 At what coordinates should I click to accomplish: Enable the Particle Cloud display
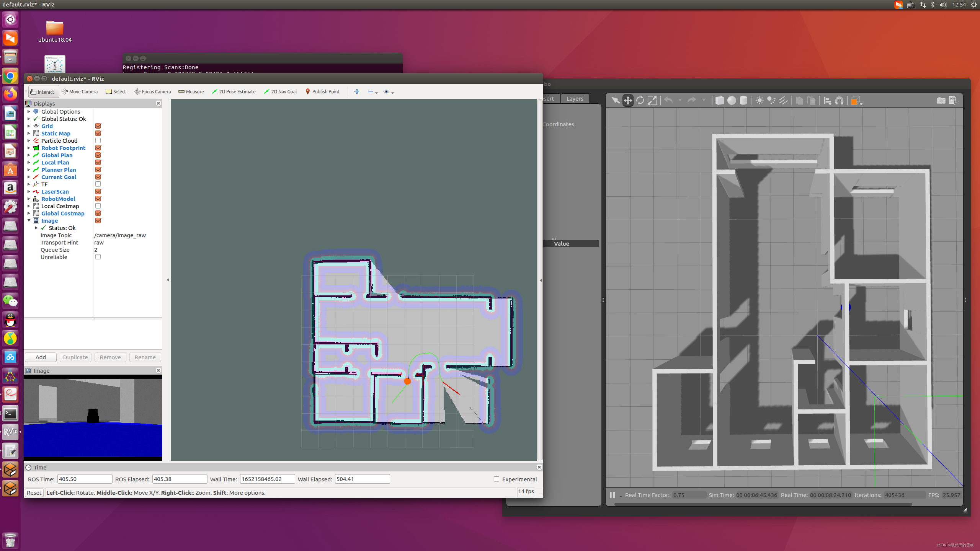pos(98,140)
